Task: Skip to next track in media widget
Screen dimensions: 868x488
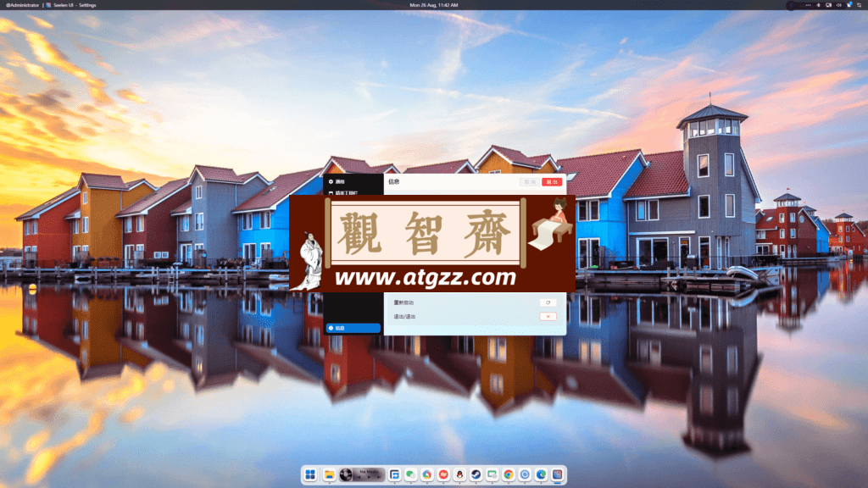Action: [x=379, y=477]
